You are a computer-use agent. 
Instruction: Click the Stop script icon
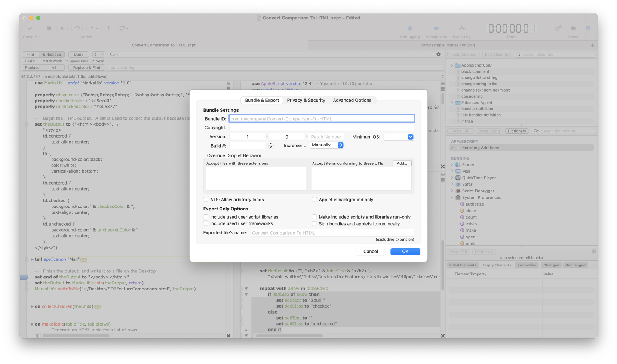pyautogui.click(x=49, y=28)
